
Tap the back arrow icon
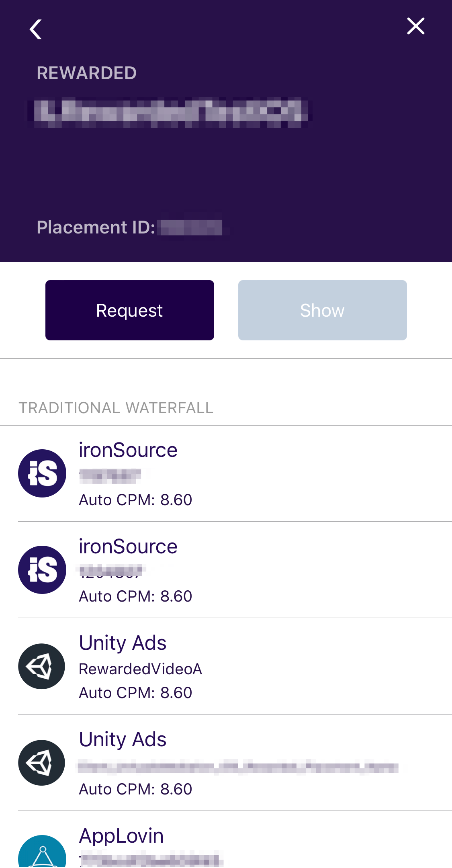point(36,29)
